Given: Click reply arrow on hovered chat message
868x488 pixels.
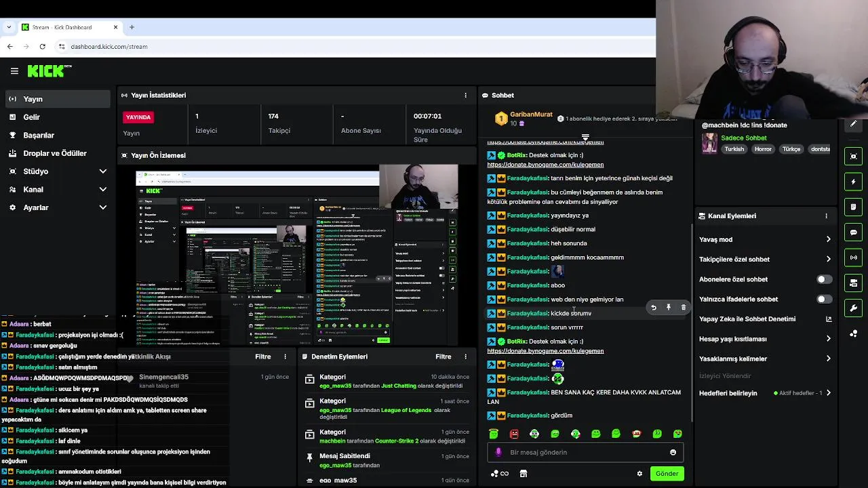Looking at the screenshot, I should [654, 308].
